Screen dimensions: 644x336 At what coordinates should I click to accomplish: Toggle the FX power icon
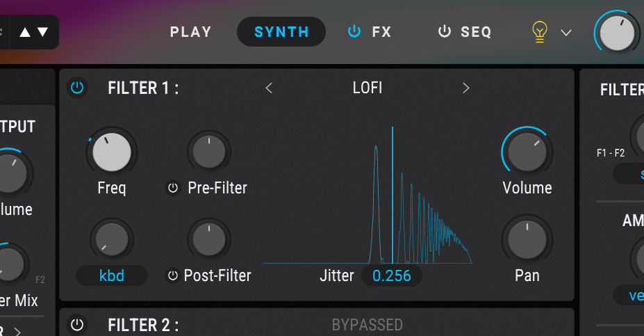[x=354, y=31]
